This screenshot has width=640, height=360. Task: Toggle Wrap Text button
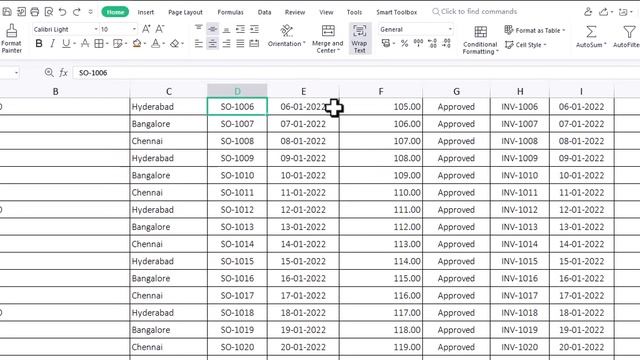(360, 39)
